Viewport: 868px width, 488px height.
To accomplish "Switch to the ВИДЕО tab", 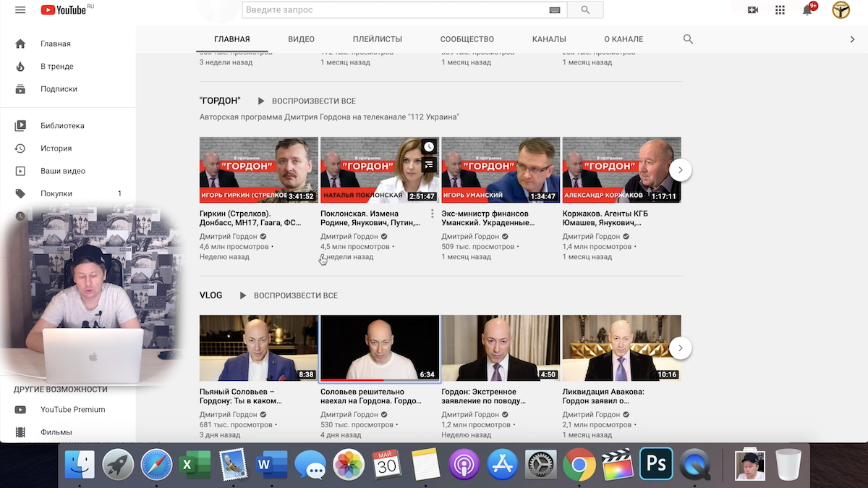I will [x=301, y=39].
